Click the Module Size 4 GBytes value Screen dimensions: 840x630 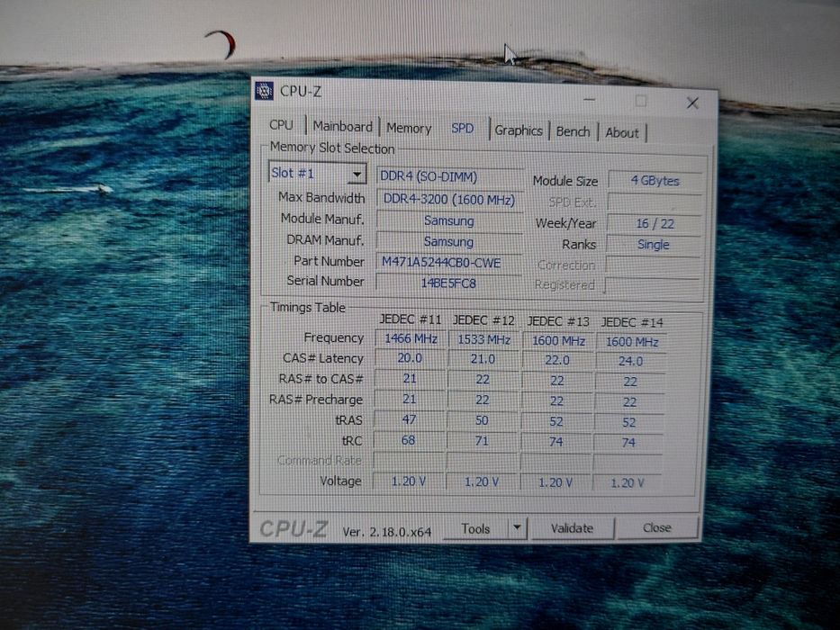pyautogui.click(x=655, y=181)
